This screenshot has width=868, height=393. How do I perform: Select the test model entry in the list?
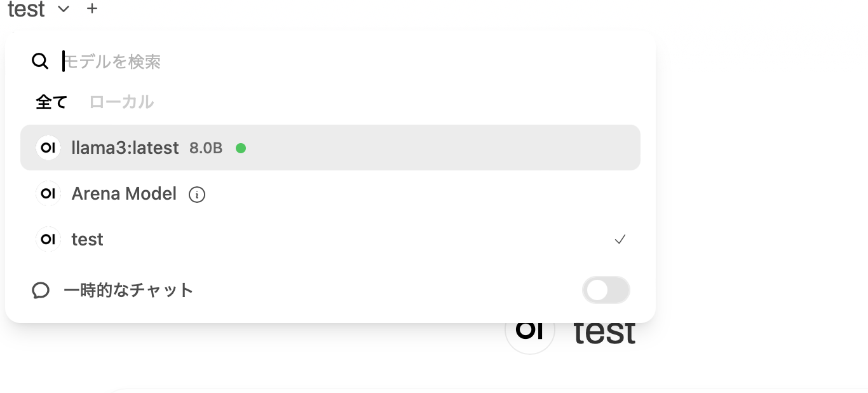click(87, 240)
